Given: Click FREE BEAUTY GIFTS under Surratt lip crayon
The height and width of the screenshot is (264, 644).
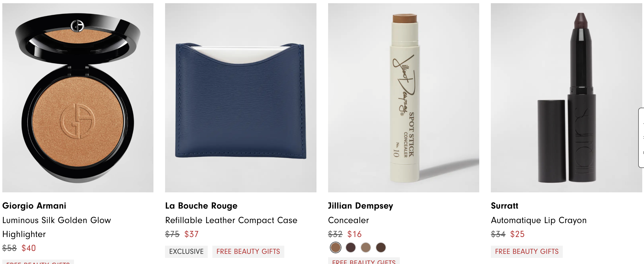Looking at the screenshot, I should 527,252.
